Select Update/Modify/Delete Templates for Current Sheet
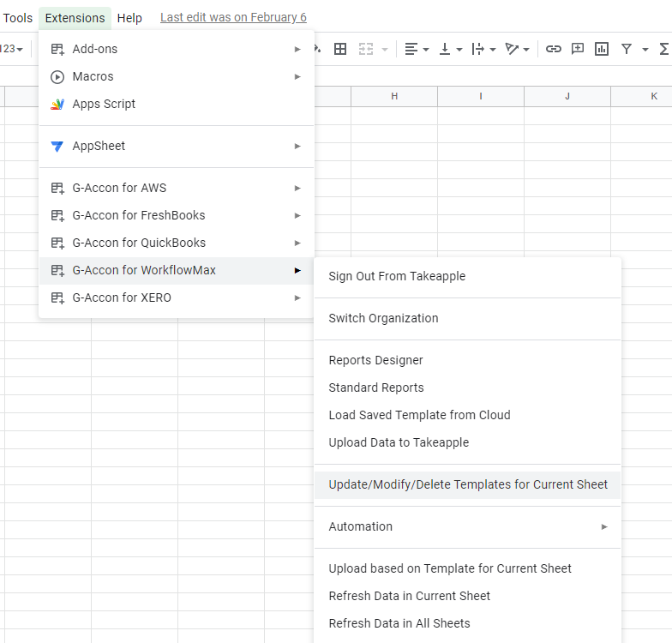 tap(468, 485)
